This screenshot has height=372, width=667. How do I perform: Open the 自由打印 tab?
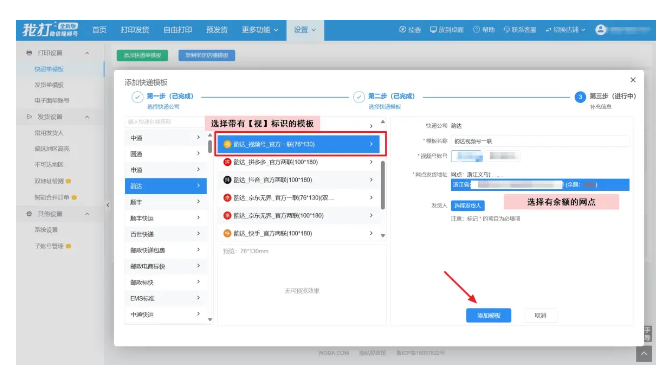[178, 30]
